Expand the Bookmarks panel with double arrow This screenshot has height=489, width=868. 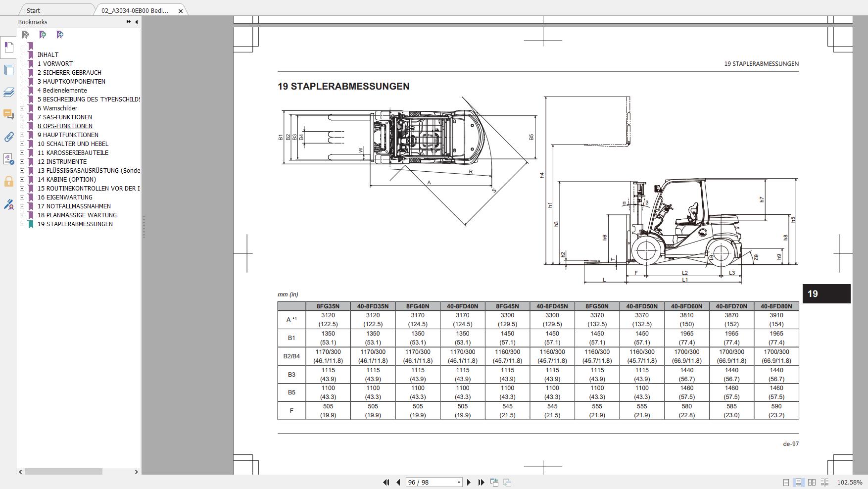(x=129, y=22)
